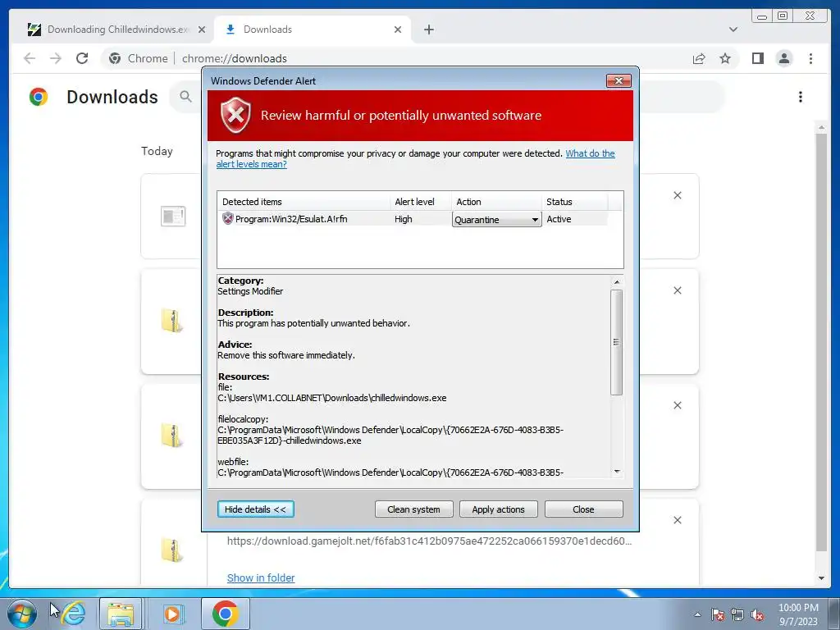Viewport: 840px width, 630px height.
Task: Close the Downloading Chilledwindows.exe tab
Action: pyautogui.click(x=202, y=30)
